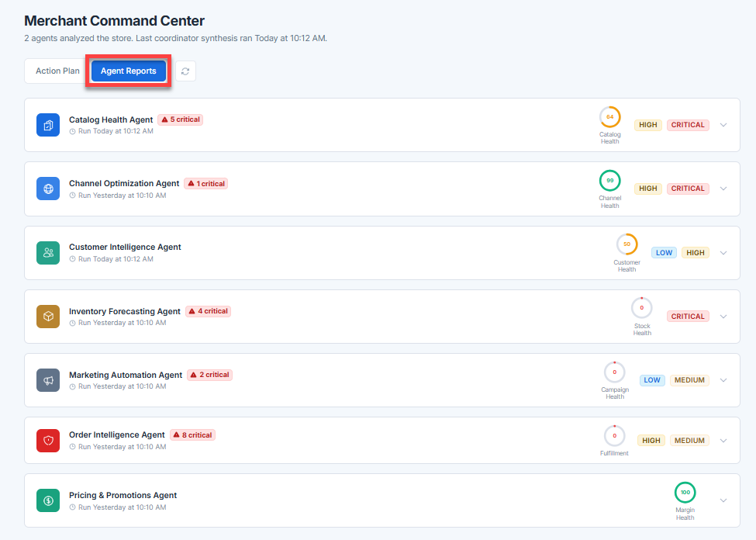756x540 pixels.
Task: Click HIGH tag on Customer Intelligence Agent
Action: coord(696,253)
